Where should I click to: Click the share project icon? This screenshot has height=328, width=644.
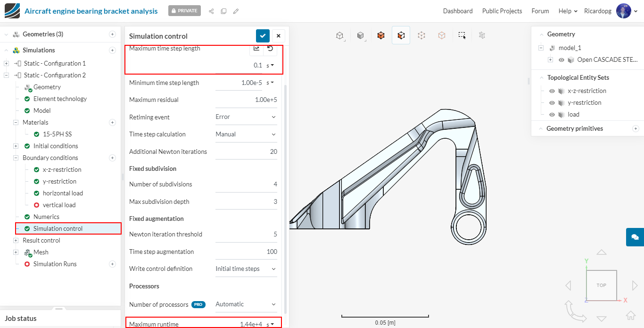(211, 11)
